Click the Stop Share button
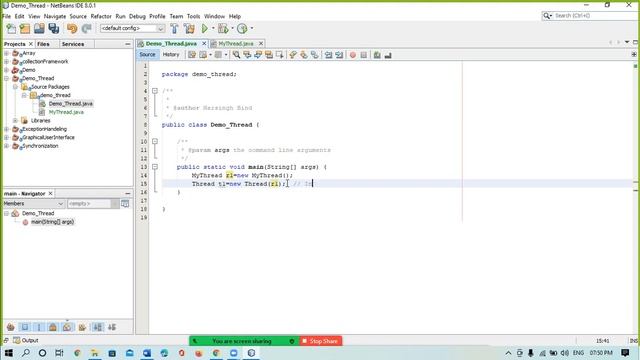Image resolution: width=640 pixels, height=360 pixels. coord(320,341)
